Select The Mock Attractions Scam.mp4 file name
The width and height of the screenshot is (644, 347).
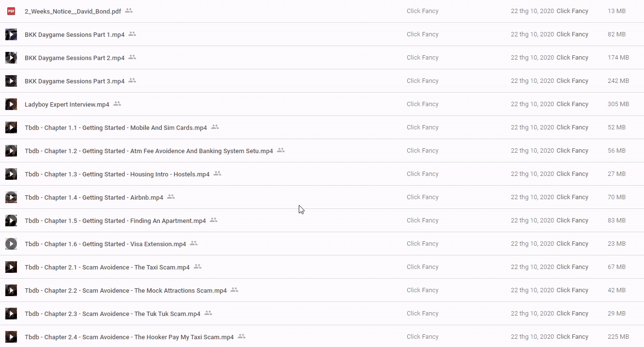[125, 290]
